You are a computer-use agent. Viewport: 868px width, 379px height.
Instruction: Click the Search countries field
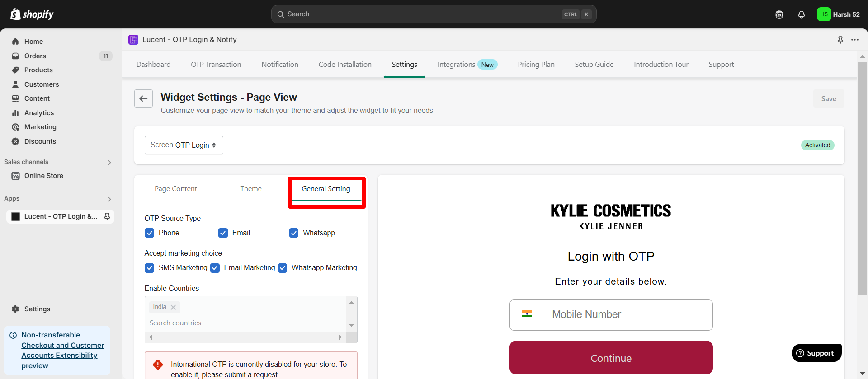[175, 323]
